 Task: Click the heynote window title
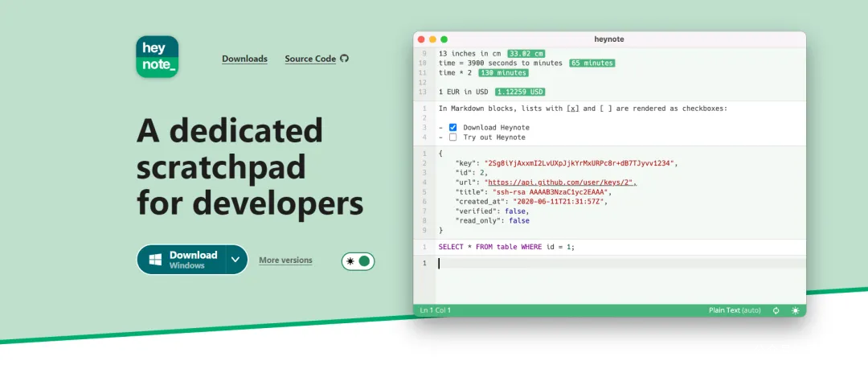pos(609,39)
